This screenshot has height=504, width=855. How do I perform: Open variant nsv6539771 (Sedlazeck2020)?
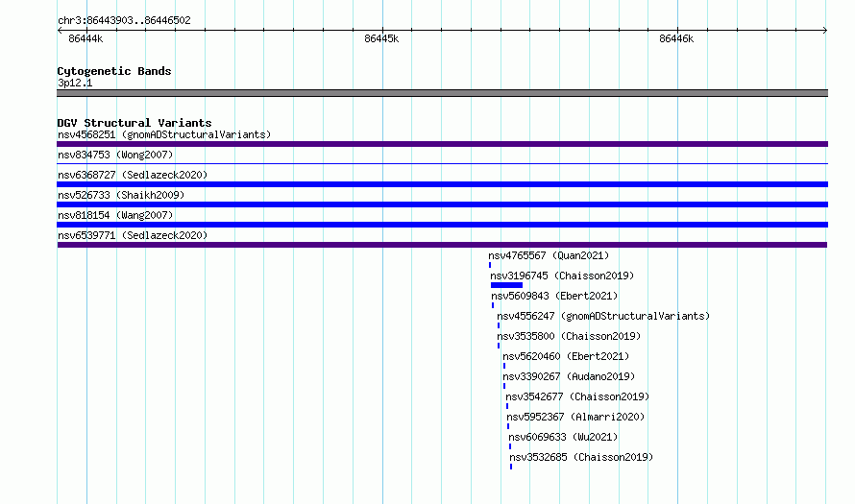pos(133,235)
